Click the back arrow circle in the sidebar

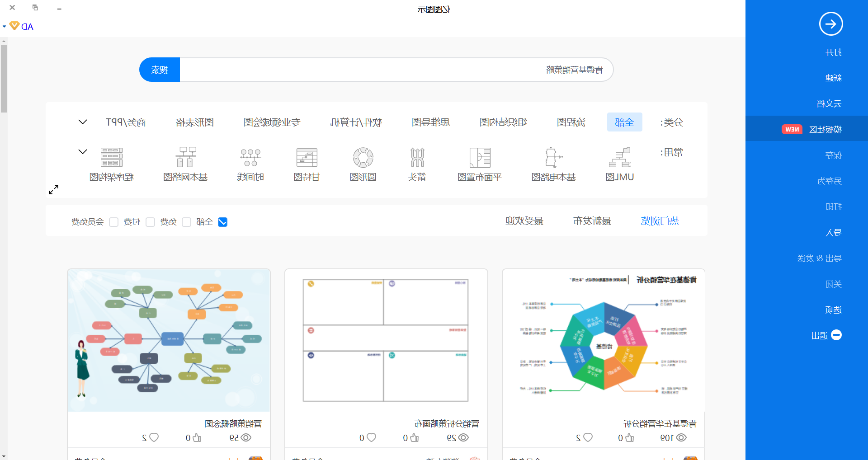point(831,24)
